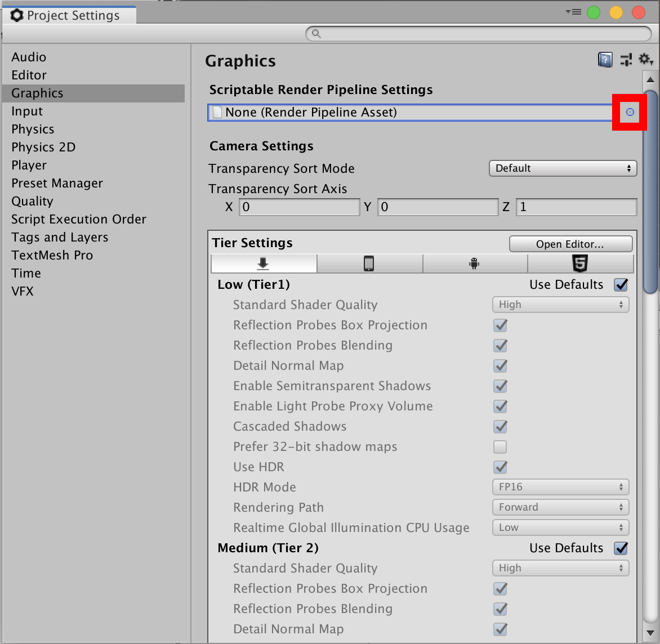Select the iOS phone platform tab
This screenshot has width=660, height=644.
(x=369, y=263)
